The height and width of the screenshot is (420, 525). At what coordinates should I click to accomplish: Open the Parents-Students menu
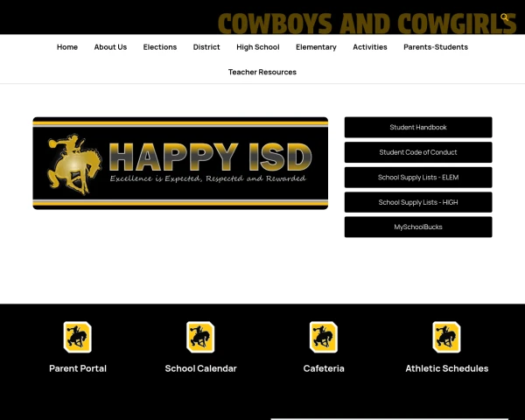pyautogui.click(x=436, y=47)
